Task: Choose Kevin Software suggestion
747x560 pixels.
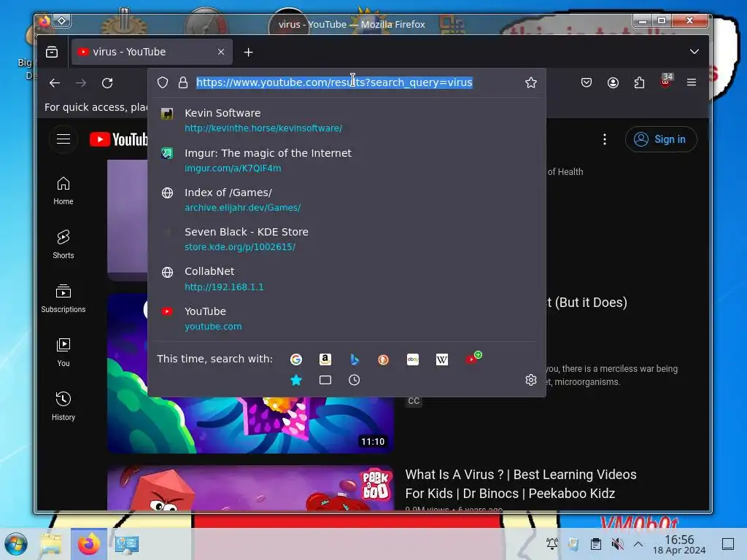Action: 347,120
